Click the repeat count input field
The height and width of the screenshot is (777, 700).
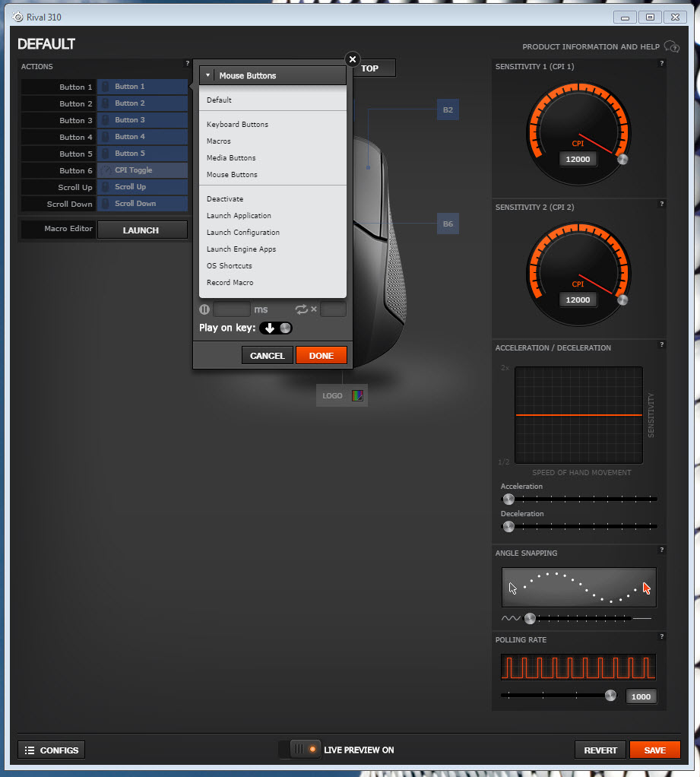tap(334, 309)
